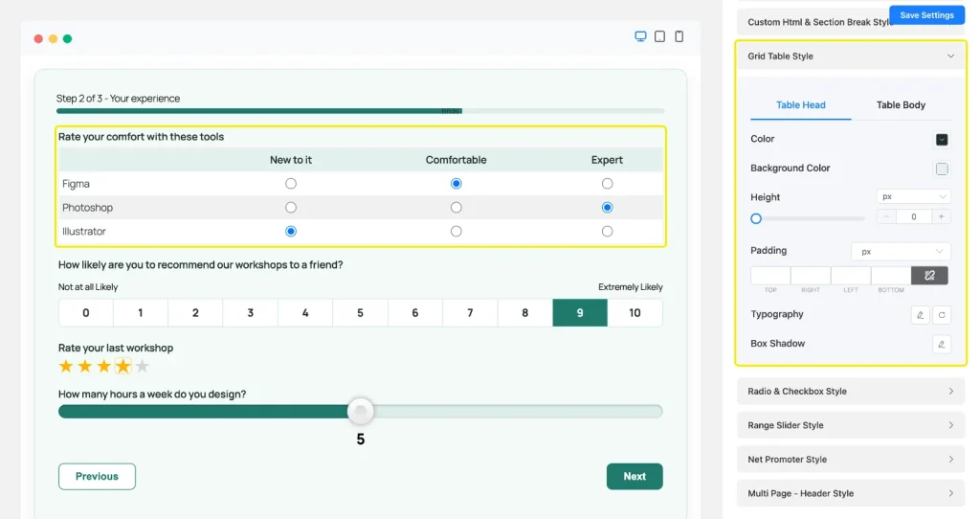Select Photoshop New to it radio
Image resolution: width=980 pixels, height=519 pixels.
tap(291, 208)
